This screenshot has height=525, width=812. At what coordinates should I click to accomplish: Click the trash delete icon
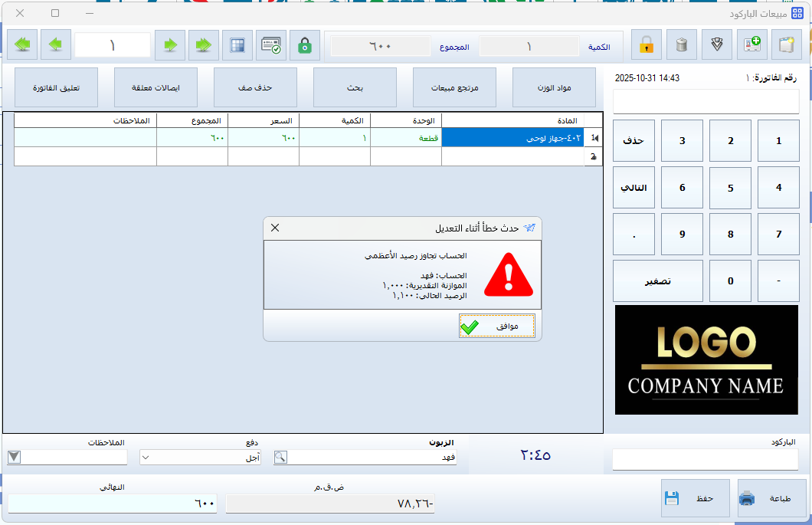pos(681,45)
